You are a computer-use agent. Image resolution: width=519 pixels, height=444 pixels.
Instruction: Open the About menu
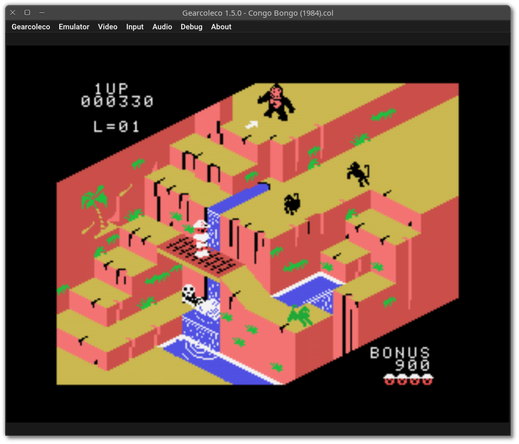coord(221,27)
